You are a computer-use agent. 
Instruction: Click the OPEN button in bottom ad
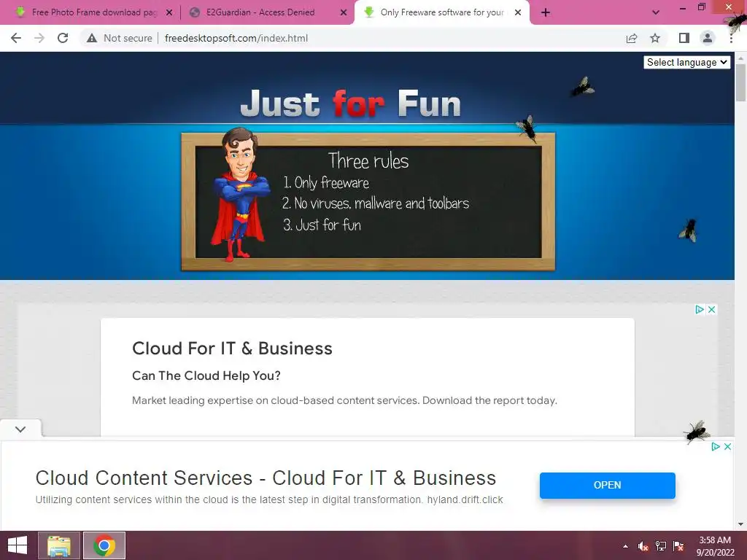(x=608, y=485)
